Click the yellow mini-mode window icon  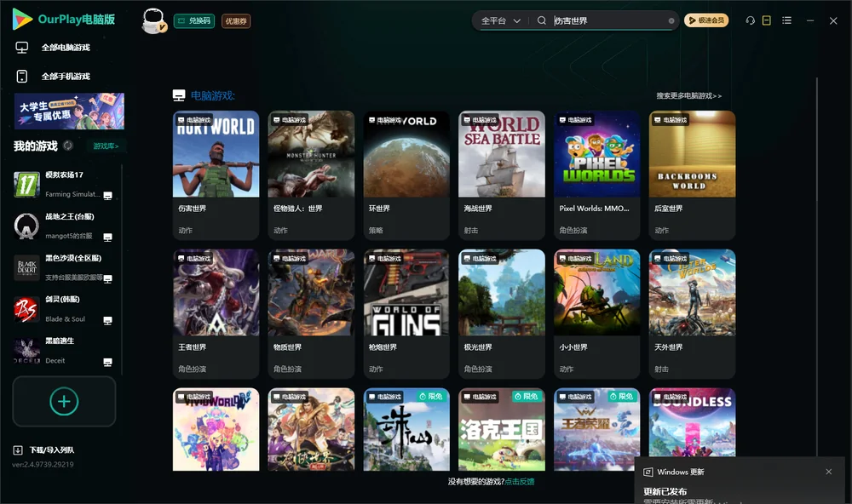767,20
